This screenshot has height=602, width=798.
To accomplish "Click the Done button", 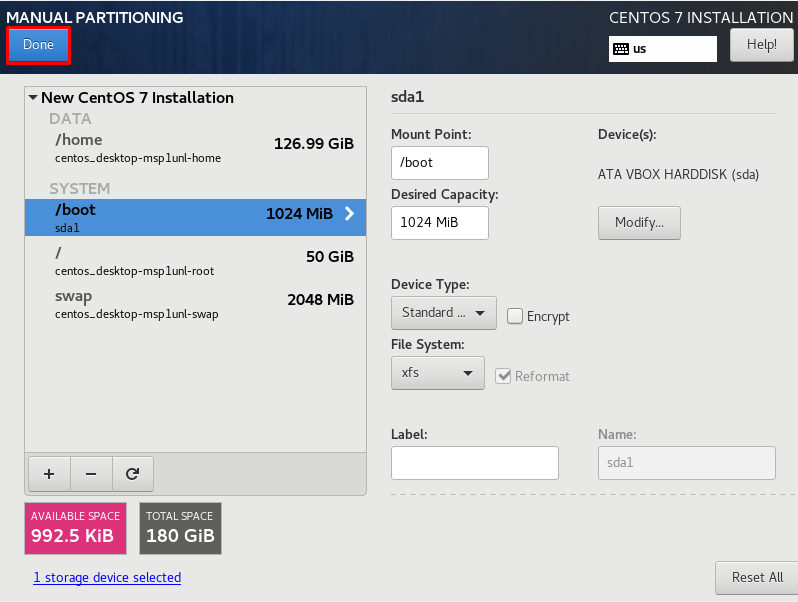I will pos(38,45).
